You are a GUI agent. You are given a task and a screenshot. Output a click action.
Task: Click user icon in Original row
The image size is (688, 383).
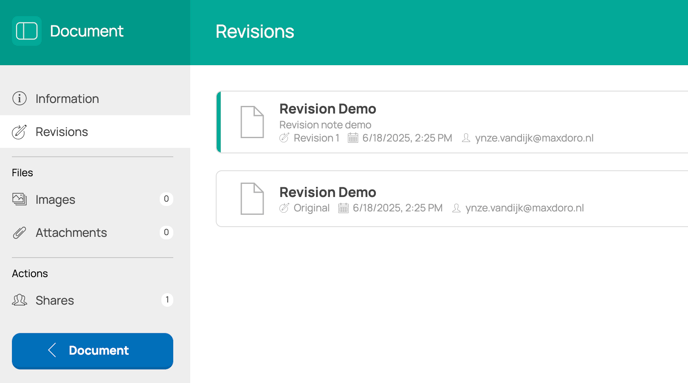point(456,208)
